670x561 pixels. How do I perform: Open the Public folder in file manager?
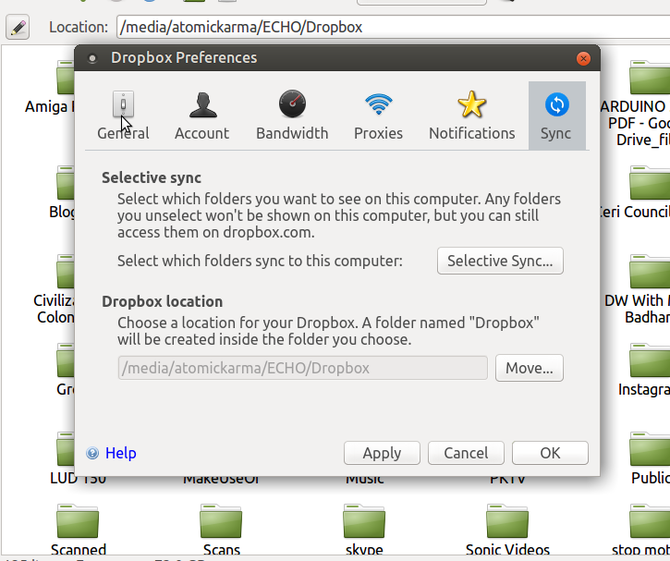click(649, 458)
